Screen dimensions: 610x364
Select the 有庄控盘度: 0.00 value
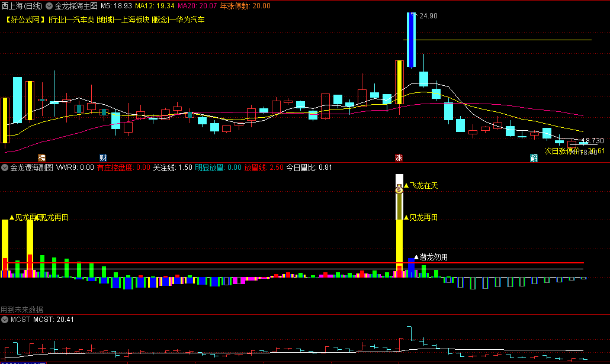(123, 167)
